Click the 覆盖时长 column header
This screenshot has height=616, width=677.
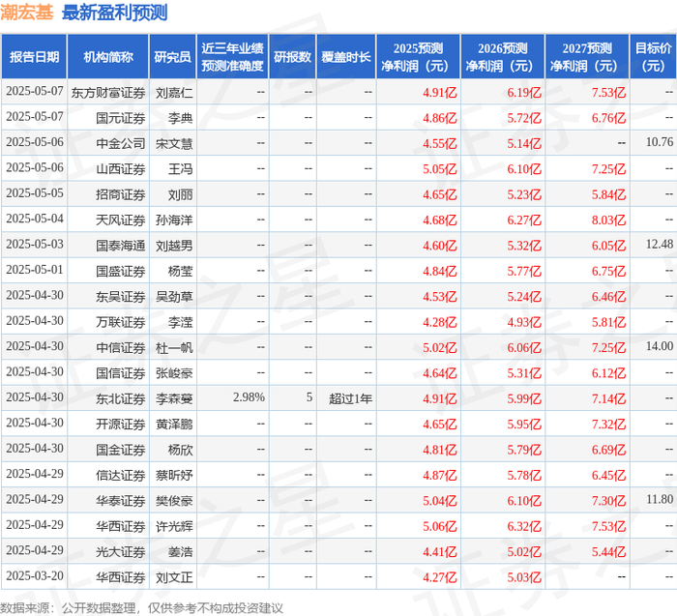point(346,57)
